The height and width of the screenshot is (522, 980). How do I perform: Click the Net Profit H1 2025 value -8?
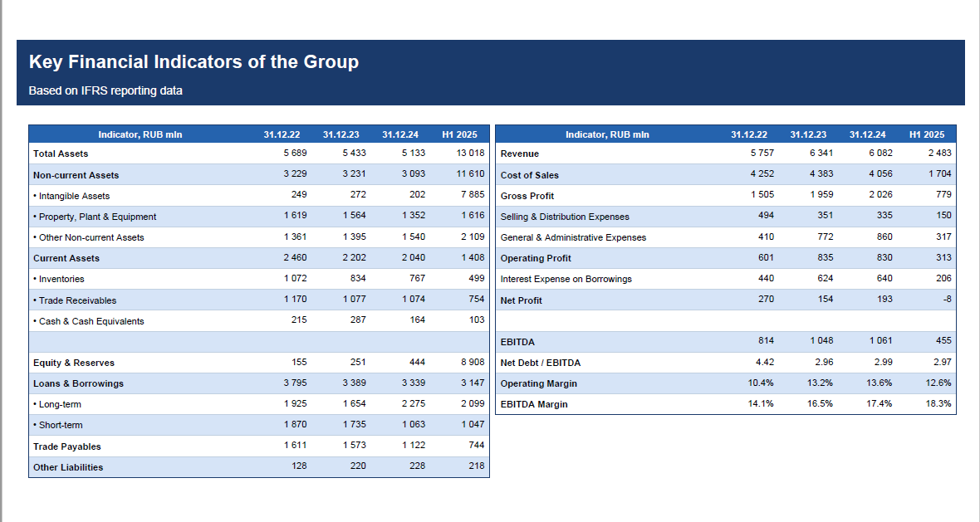947,300
